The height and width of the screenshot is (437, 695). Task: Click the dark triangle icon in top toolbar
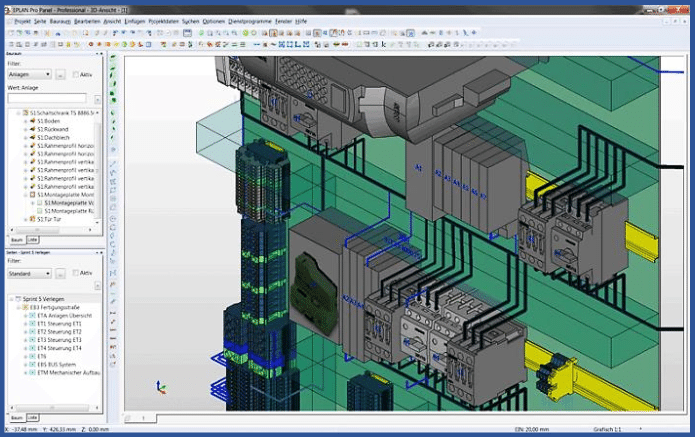[424, 33]
